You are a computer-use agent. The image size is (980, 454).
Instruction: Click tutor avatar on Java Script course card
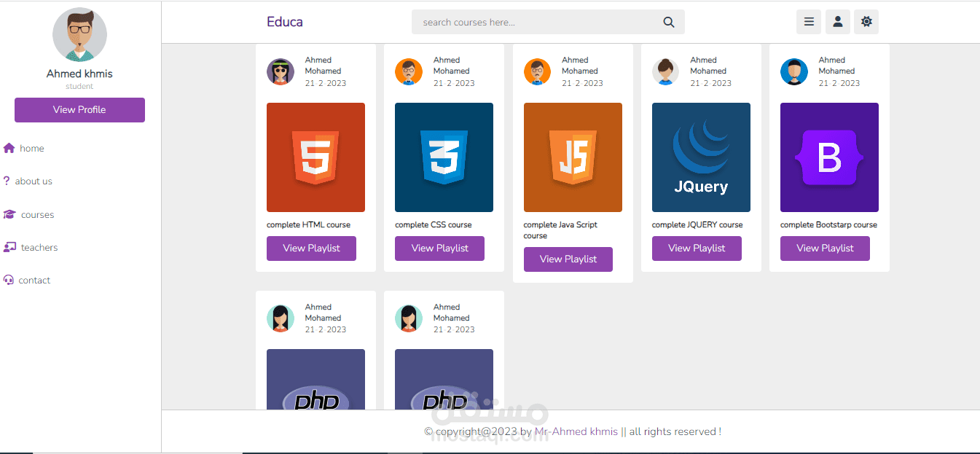click(538, 71)
